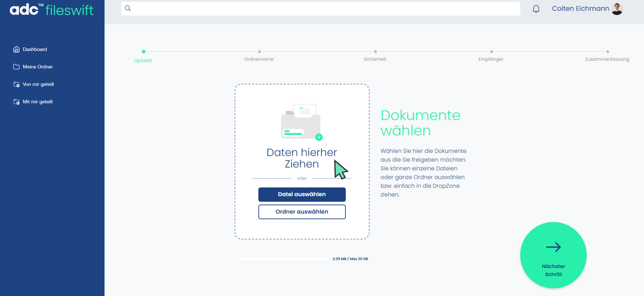Click the Dashboard home icon

coord(16,49)
